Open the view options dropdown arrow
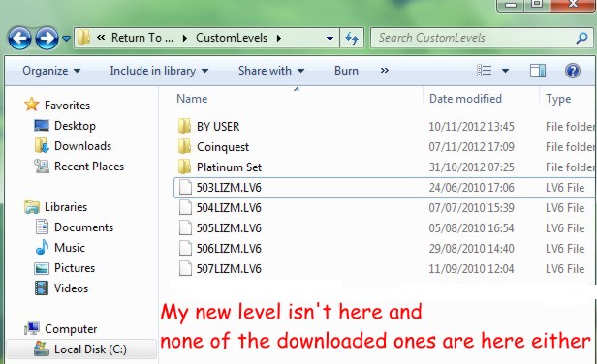 [505, 71]
